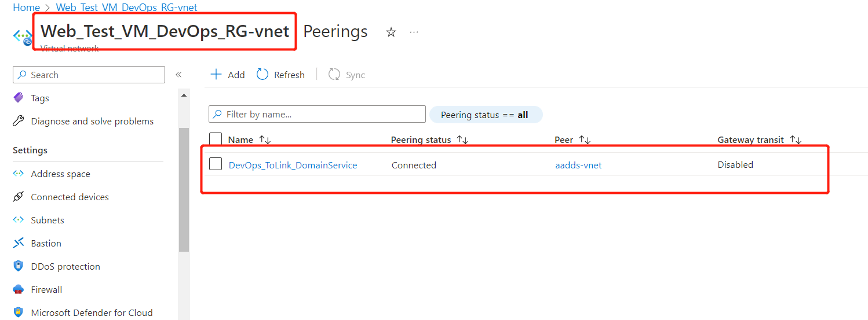868x320 pixels.
Task: Open the Peering status filter pill
Action: click(486, 115)
